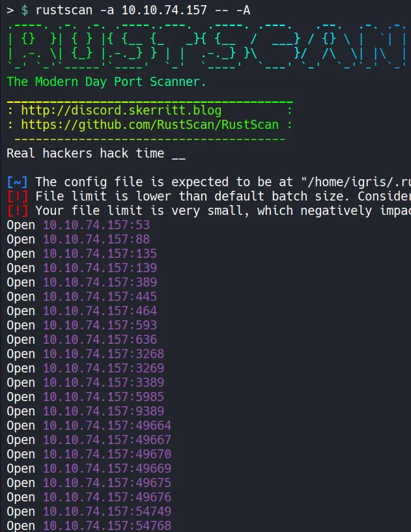Click the 10.10.74.157:445 address
411x532 pixels.
(100, 296)
